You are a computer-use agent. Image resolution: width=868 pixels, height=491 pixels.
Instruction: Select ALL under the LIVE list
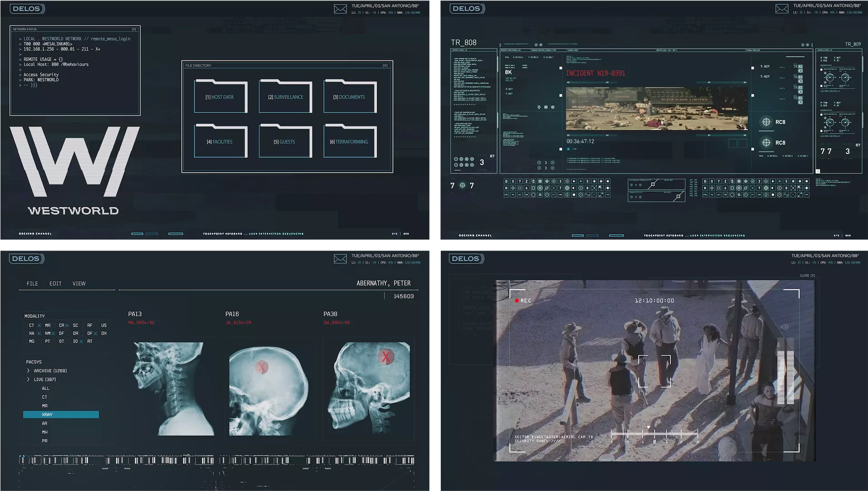[46, 388]
